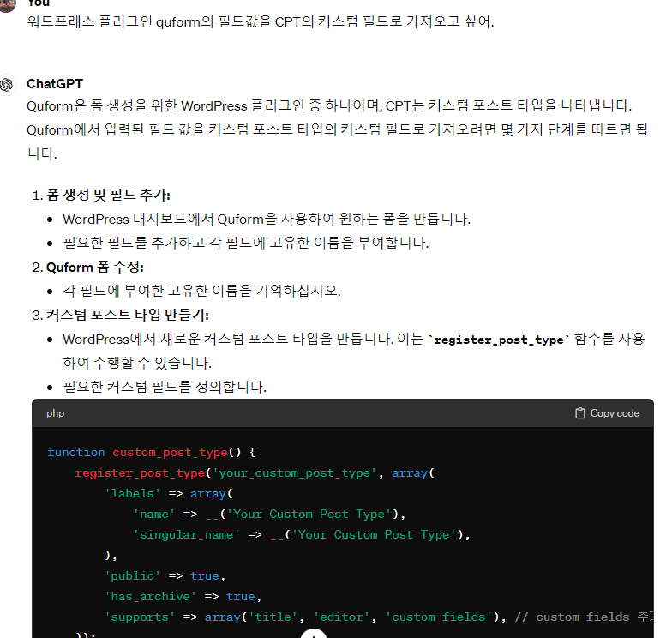Click the scroll-to-bottom arrow button
The height and width of the screenshot is (638, 672).
pos(314,634)
